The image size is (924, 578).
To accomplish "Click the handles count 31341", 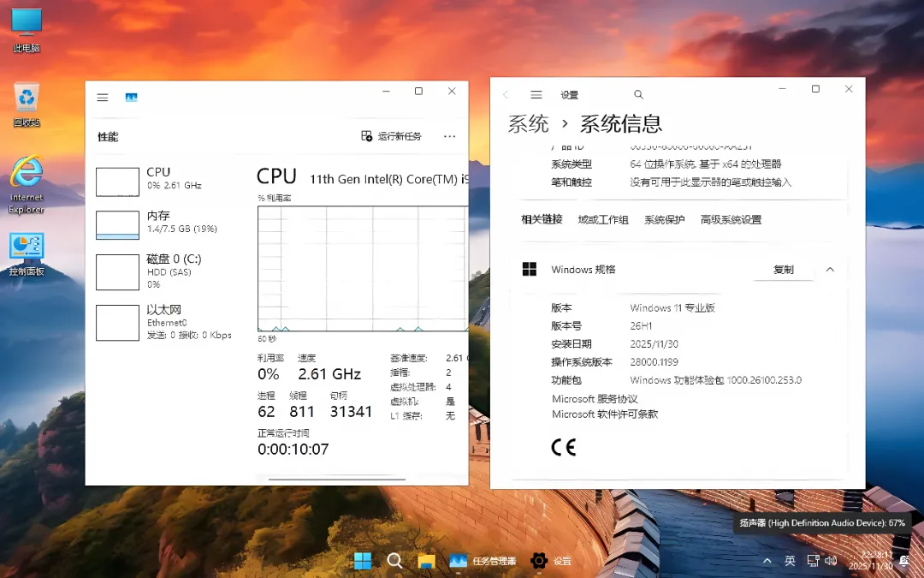I will pos(352,412).
